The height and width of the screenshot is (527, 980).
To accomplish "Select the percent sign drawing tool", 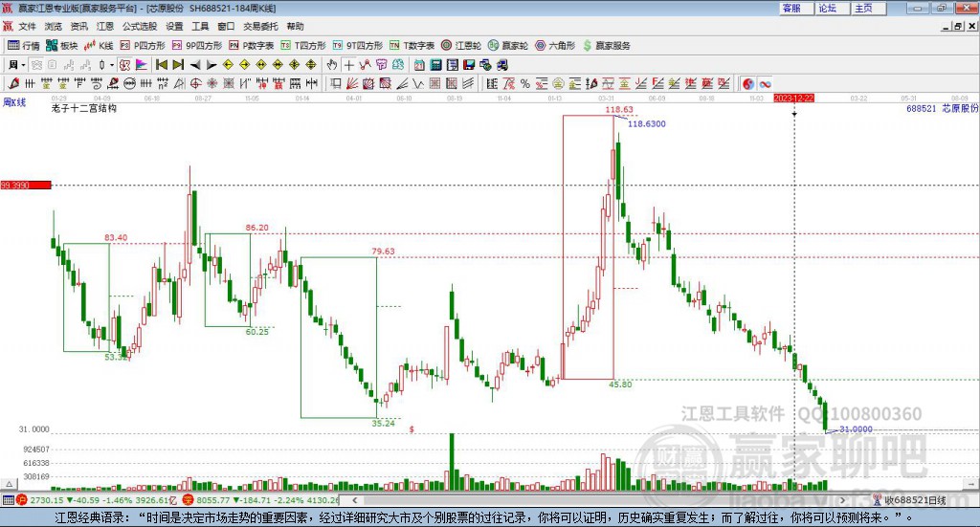I will [525, 83].
